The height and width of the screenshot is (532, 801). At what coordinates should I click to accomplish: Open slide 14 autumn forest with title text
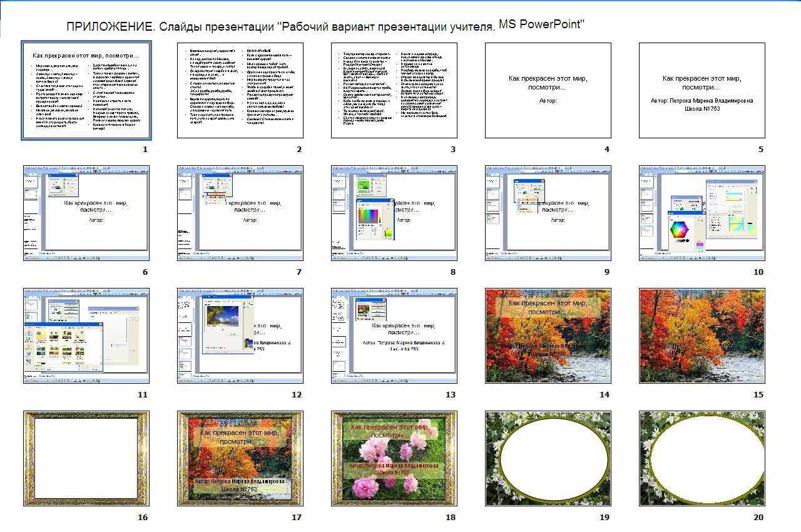pos(548,335)
